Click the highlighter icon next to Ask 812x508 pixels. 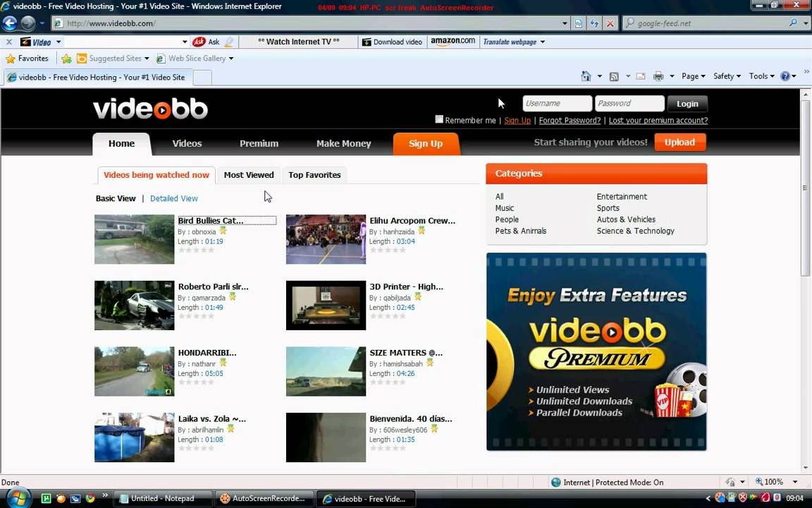point(228,42)
